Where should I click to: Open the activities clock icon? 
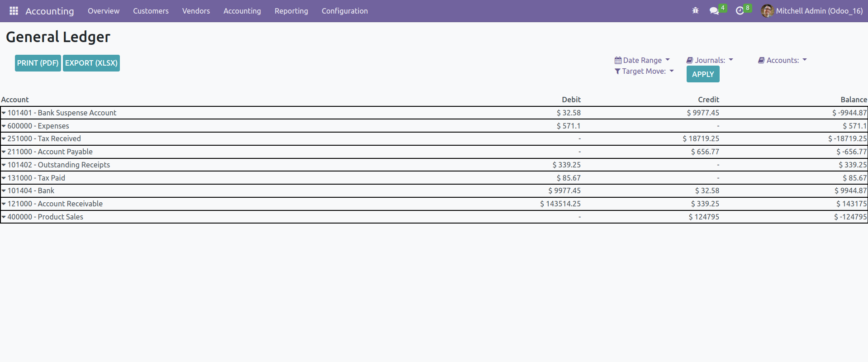coord(740,11)
